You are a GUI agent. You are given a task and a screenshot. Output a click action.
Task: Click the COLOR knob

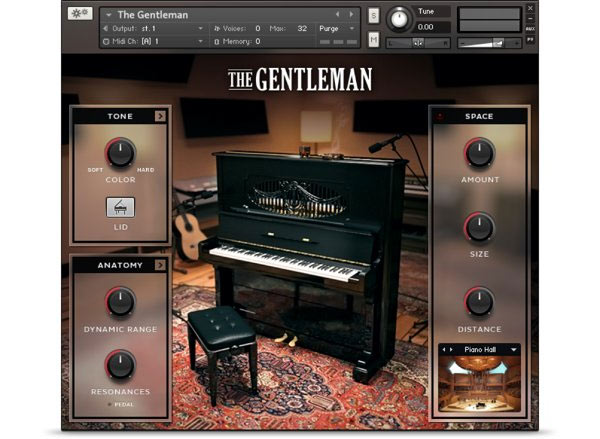[x=120, y=152]
